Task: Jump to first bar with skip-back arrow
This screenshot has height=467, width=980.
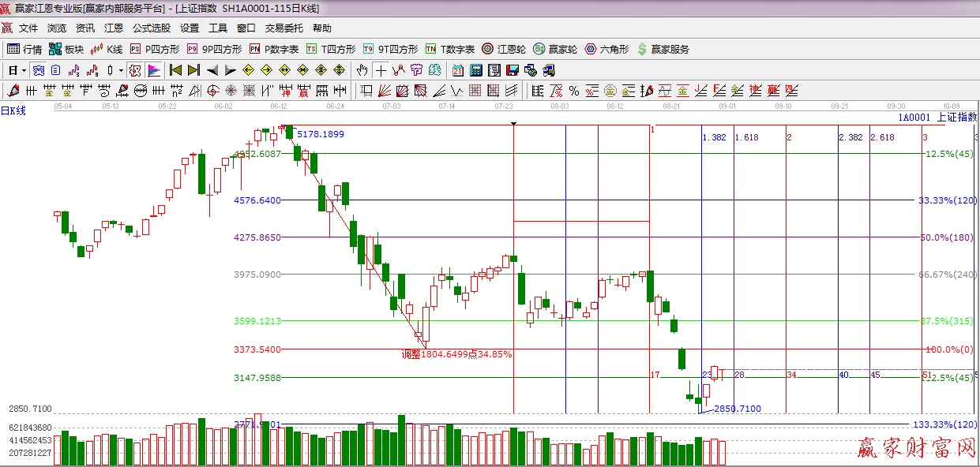Action: [175, 70]
